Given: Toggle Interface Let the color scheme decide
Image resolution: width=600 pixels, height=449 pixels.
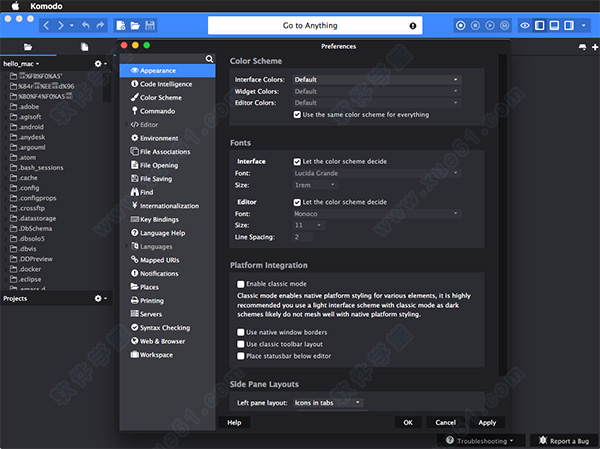Looking at the screenshot, I should tap(297, 162).
